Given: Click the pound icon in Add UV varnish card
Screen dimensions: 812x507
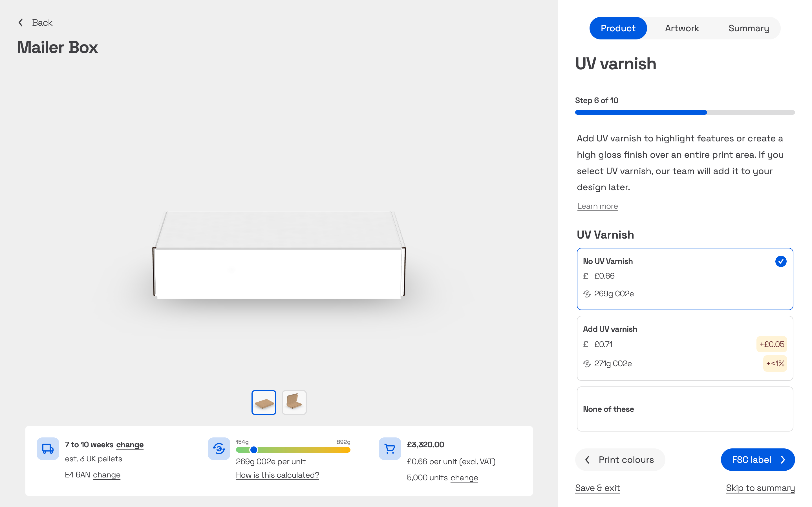Looking at the screenshot, I should (586, 344).
